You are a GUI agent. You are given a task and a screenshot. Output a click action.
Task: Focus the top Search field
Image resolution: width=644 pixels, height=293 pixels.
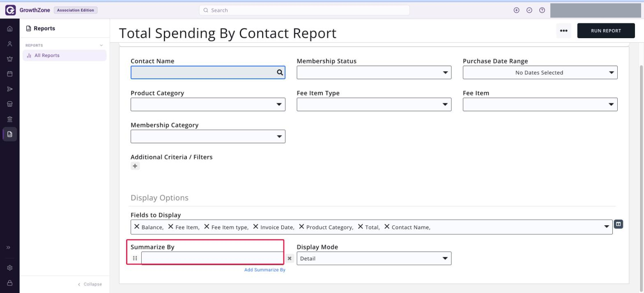304,10
